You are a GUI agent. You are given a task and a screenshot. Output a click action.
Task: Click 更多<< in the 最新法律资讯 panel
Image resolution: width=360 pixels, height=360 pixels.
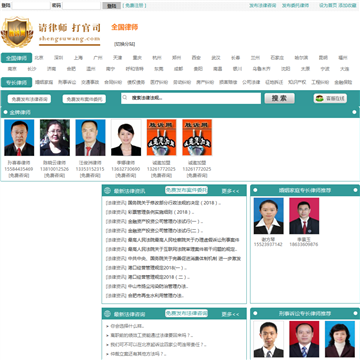(x=230, y=191)
